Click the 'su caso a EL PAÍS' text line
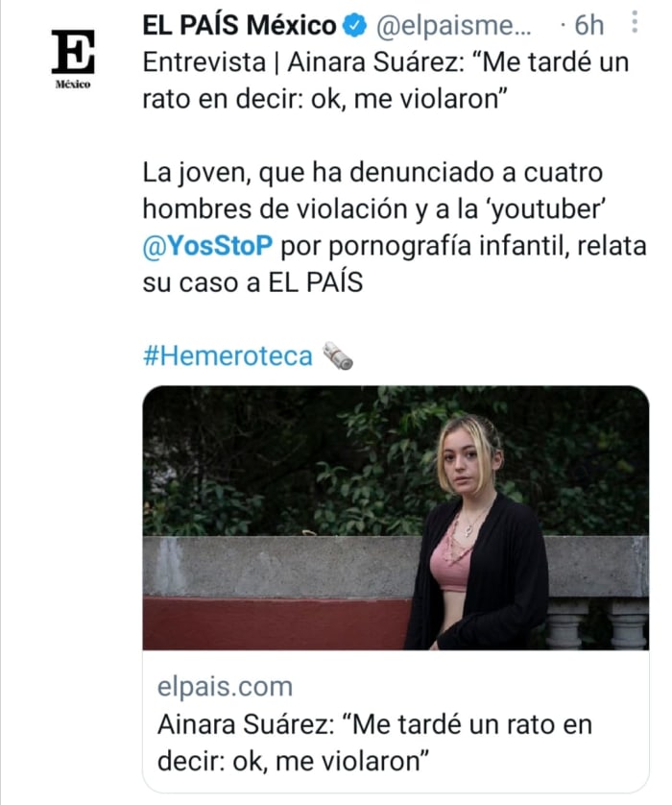This screenshot has width=672, height=805. pyautogui.click(x=252, y=282)
